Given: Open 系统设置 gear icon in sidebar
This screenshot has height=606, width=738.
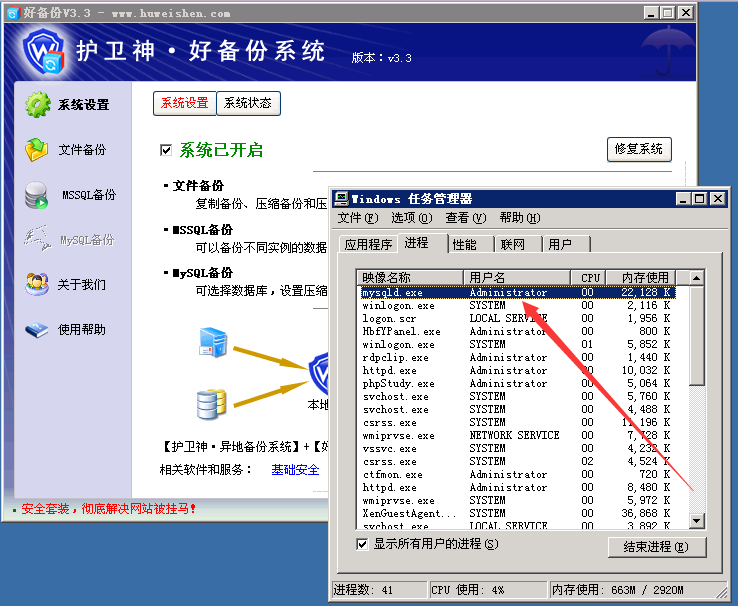Looking at the screenshot, I should pos(38,104).
